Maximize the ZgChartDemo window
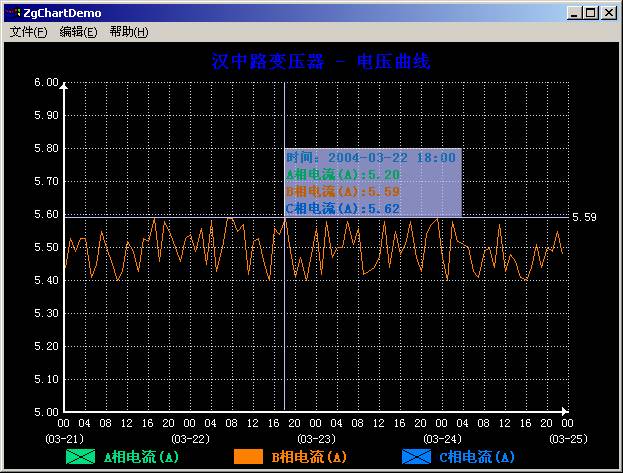This screenshot has width=623, height=473. pos(590,13)
